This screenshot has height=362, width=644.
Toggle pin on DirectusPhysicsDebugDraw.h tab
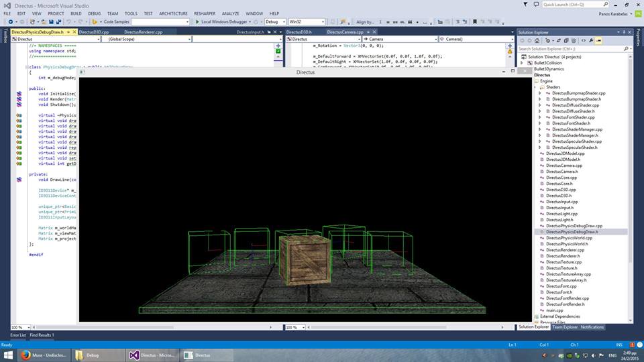click(x=68, y=32)
